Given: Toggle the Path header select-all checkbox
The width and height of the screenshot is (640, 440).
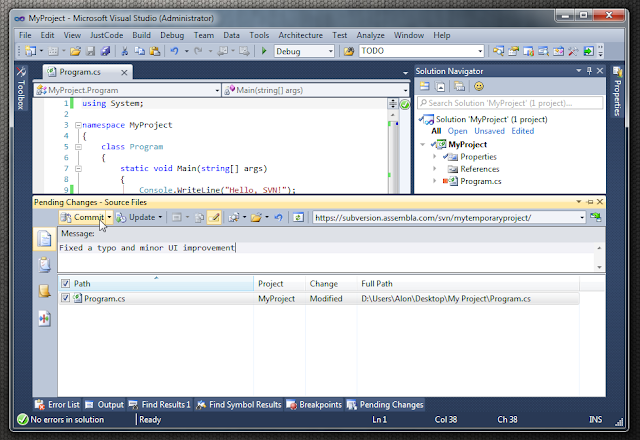Looking at the screenshot, I should (x=65, y=283).
